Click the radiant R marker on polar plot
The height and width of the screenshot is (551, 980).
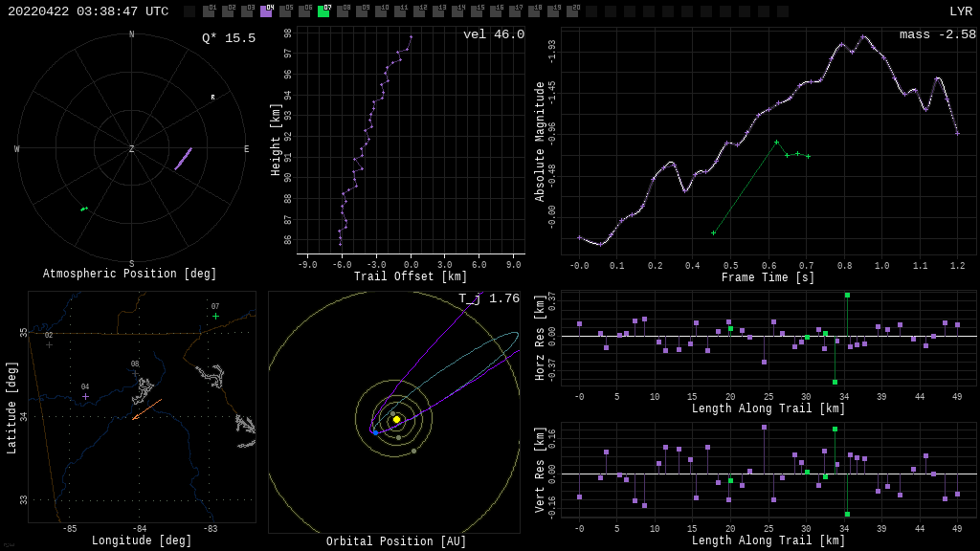click(212, 98)
